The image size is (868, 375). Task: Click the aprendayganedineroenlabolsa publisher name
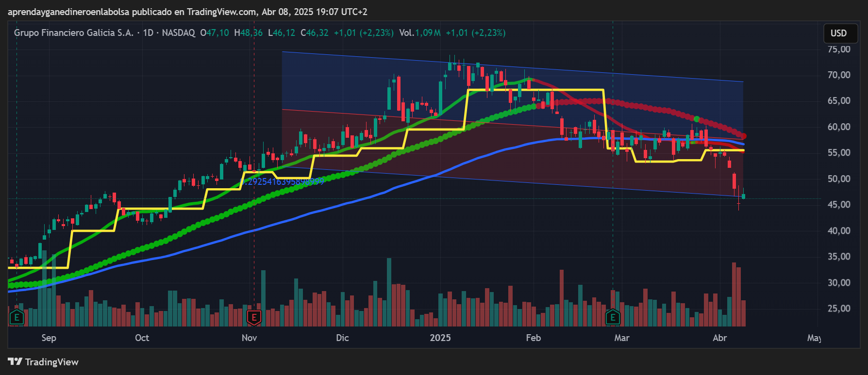click(68, 12)
